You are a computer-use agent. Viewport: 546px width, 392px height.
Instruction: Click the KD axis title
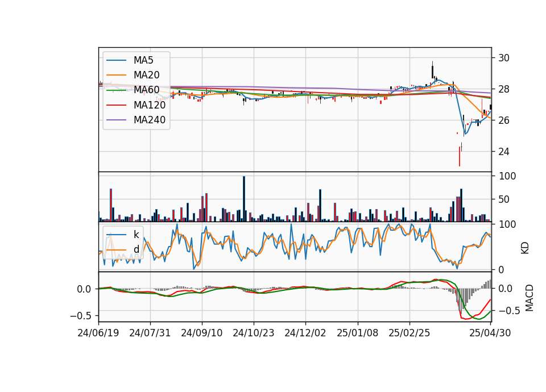[525, 248]
